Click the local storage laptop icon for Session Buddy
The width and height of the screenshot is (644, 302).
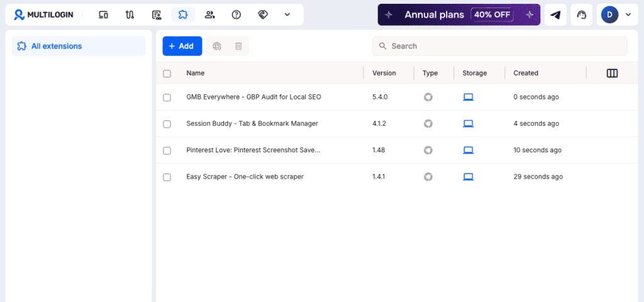pyautogui.click(x=468, y=123)
